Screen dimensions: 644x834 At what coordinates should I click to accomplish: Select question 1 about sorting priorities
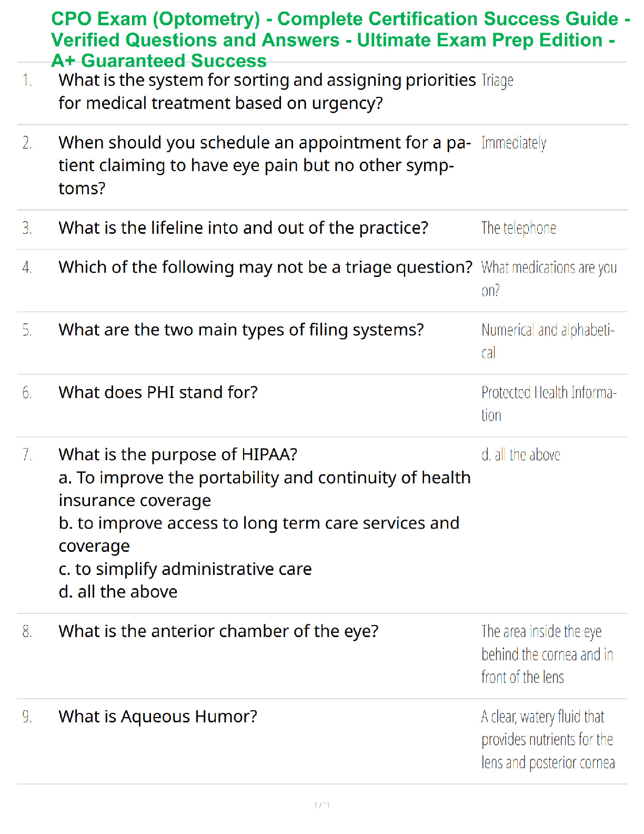pyautogui.click(x=267, y=92)
